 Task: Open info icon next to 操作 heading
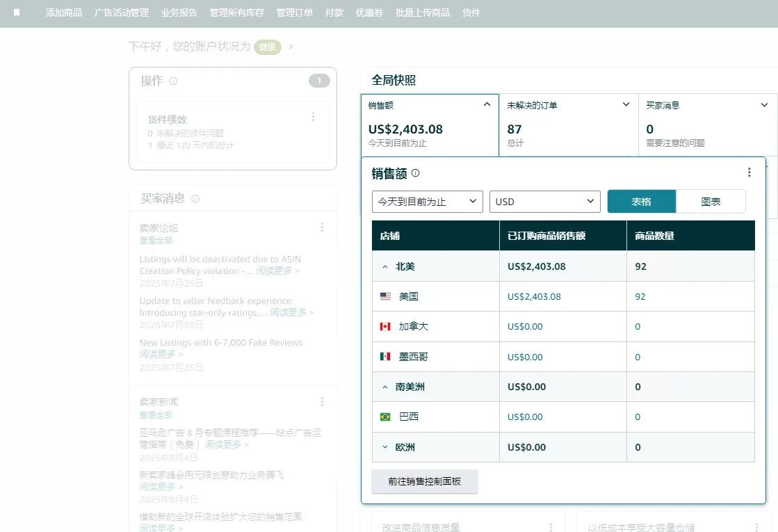[x=173, y=81]
